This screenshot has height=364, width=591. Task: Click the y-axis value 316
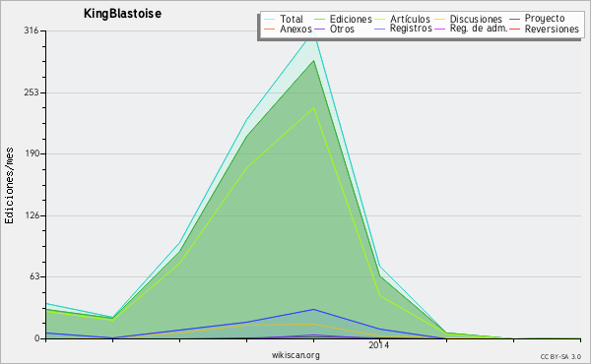point(32,30)
